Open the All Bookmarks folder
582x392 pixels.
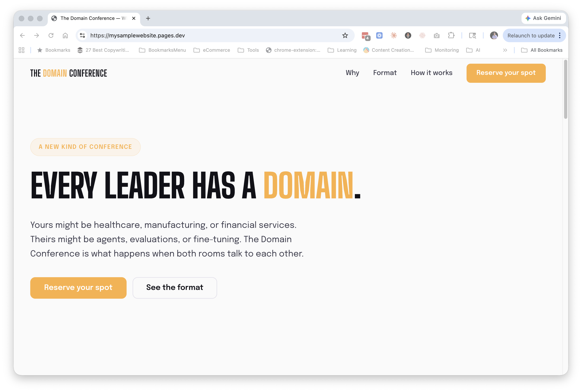(x=542, y=50)
